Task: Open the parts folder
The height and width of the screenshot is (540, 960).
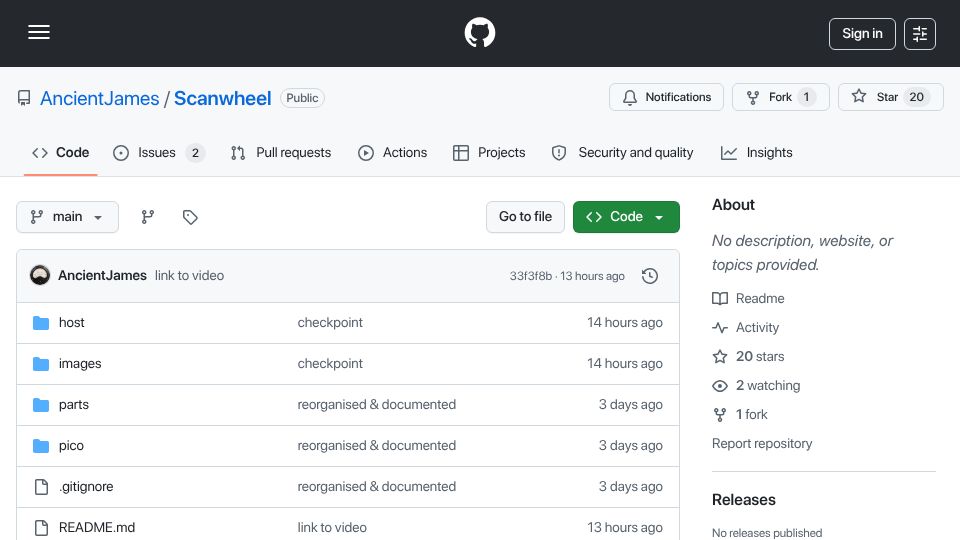Action: tap(73, 405)
